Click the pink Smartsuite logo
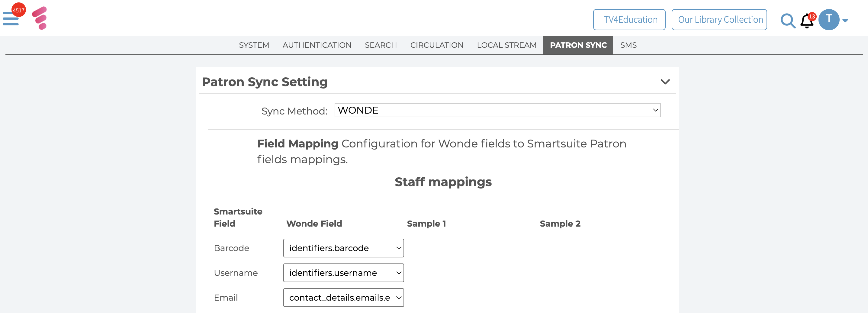 tap(40, 18)
